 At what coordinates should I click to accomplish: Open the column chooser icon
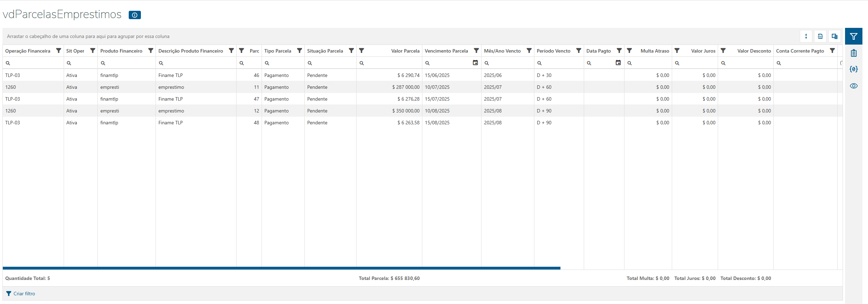[x=834, y=36]
